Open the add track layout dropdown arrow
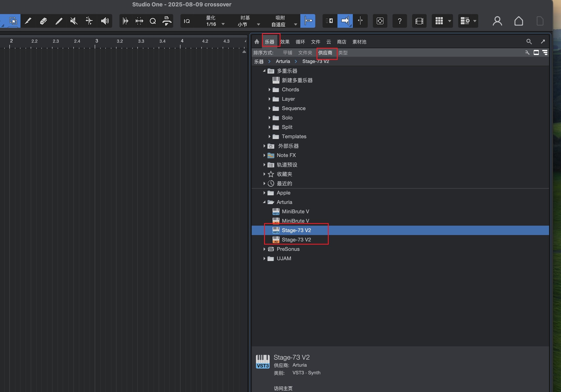This screenshot has height=392, width=561. pyautogui.click(x=475, y=21)
